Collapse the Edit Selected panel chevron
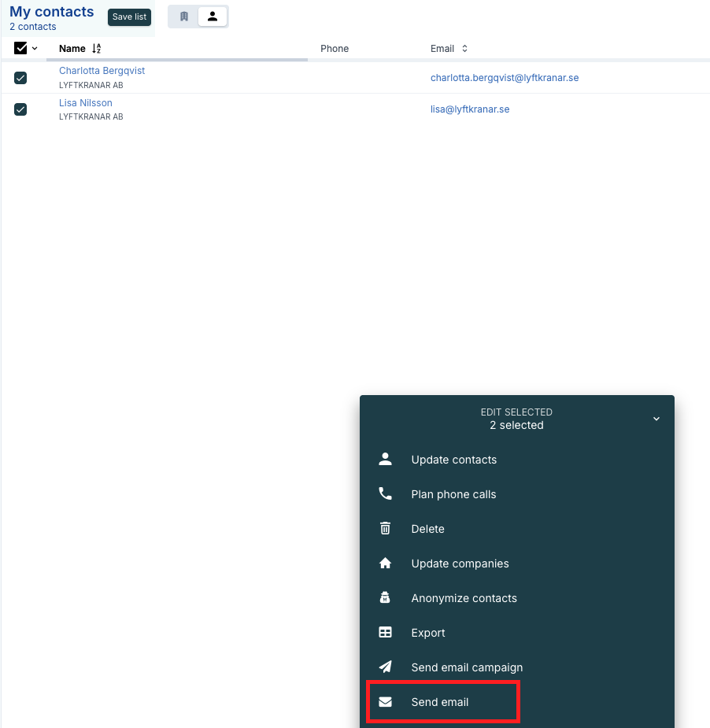 656,419
